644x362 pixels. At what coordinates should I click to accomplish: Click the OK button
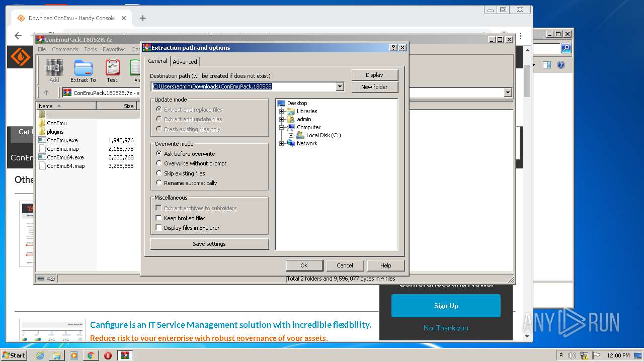tap(304, 265)
